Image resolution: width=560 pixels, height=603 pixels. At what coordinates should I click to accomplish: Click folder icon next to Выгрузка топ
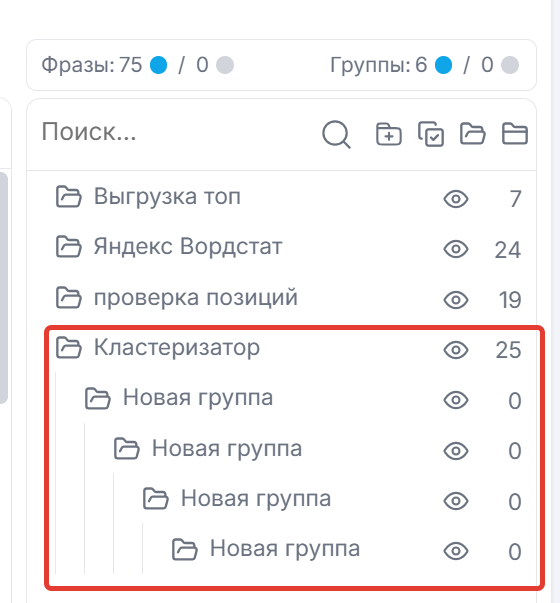[68, 197]
